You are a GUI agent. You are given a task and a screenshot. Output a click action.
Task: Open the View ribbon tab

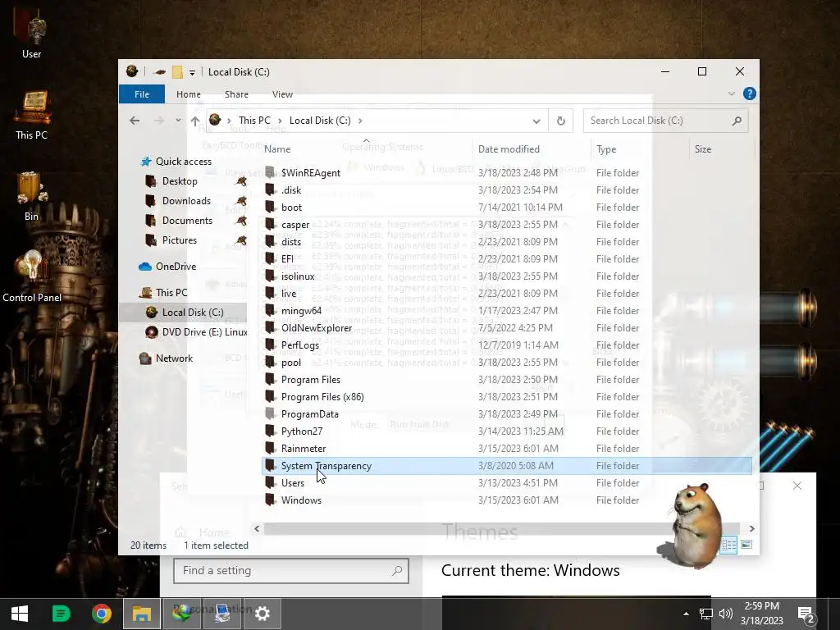pyautogui.click(x=282, y=94)
